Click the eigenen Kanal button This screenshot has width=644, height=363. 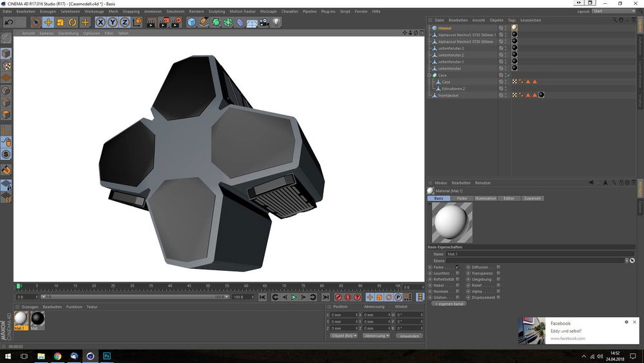click(x=448, y=304)
